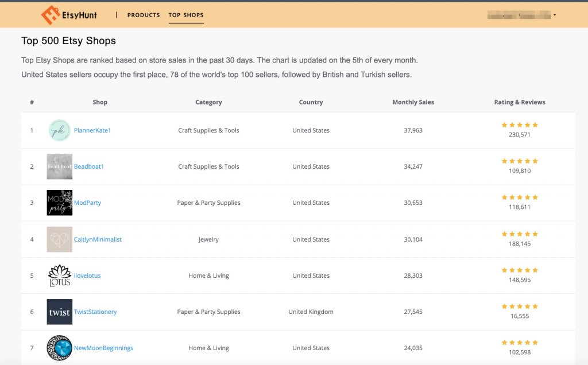Screen dimensions: 588x365
Task: Click the star rating for CaitlynMinimalist
Action: [x=520, y=234]
